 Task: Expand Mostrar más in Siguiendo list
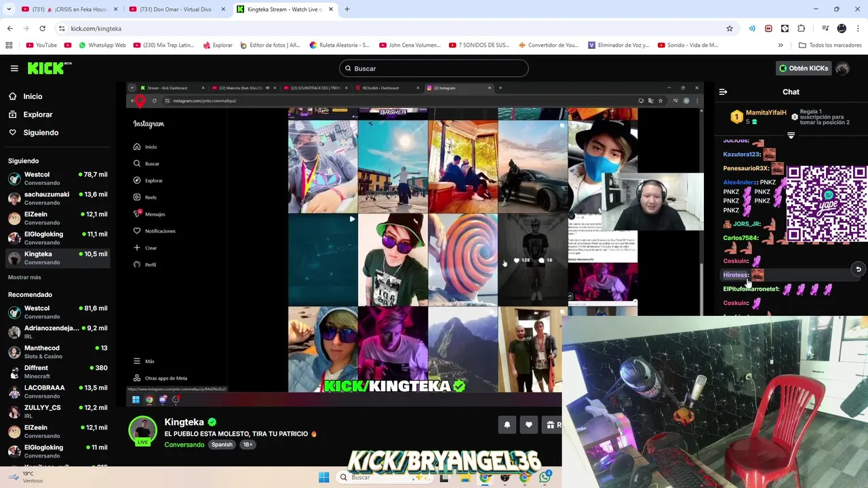click(x=24, y=277)
